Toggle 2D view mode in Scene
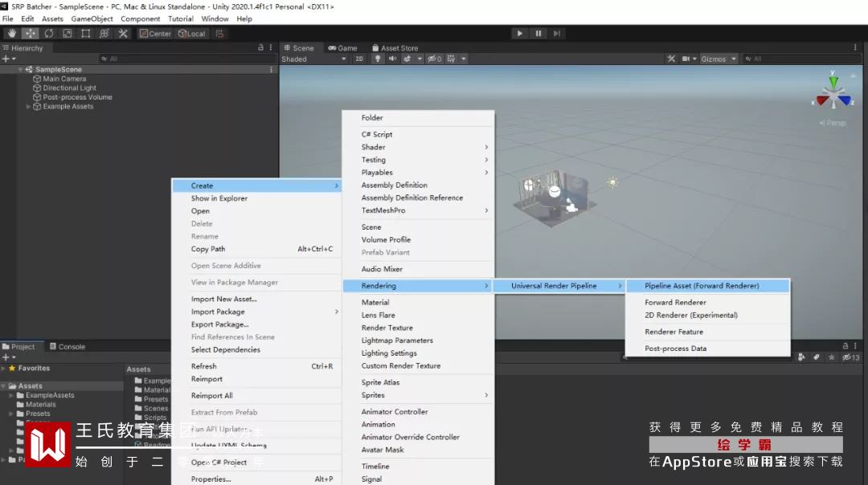This screenshot has width=868, height=485. click(359, 59)
